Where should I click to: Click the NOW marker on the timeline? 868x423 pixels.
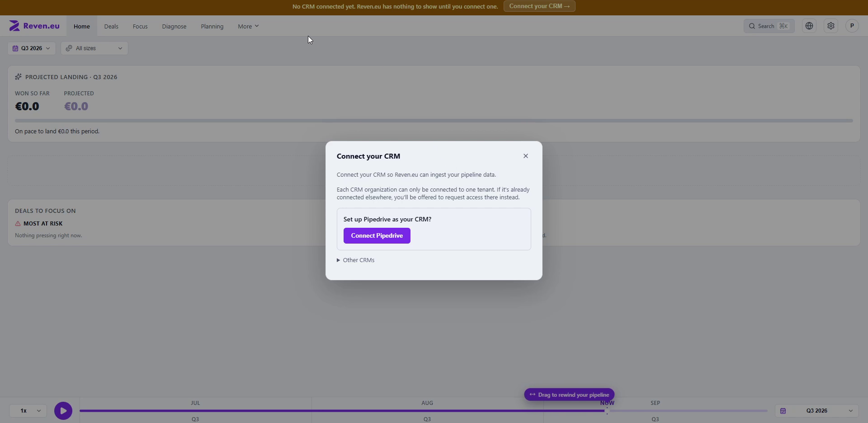[x=607, y=403]
